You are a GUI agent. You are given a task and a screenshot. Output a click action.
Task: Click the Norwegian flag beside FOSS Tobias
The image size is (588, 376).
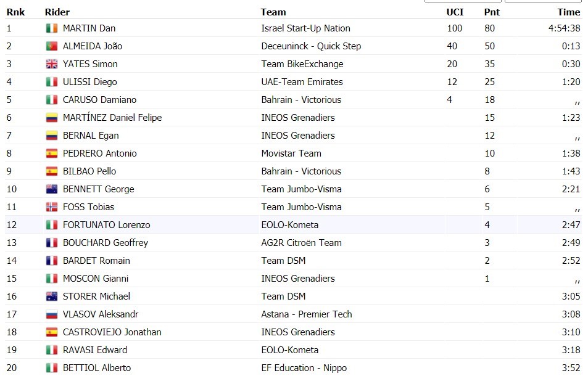(52, 207)
